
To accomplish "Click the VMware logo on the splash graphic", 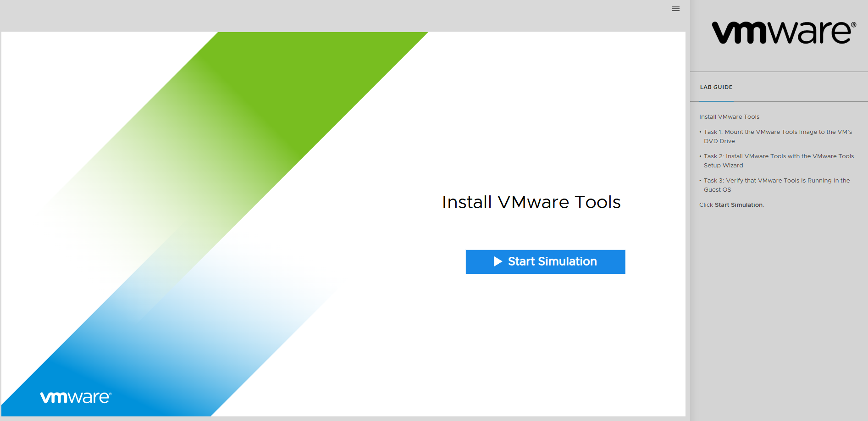I will 75,397.
